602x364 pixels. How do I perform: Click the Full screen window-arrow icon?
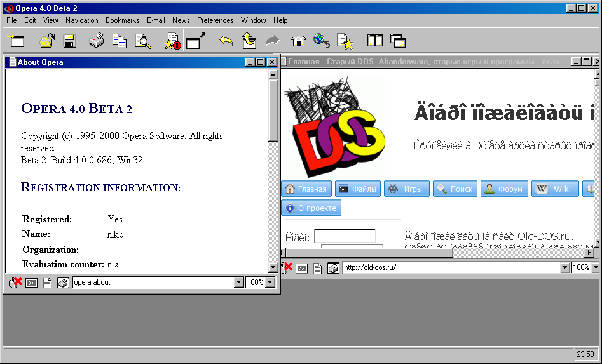point(196,40)
